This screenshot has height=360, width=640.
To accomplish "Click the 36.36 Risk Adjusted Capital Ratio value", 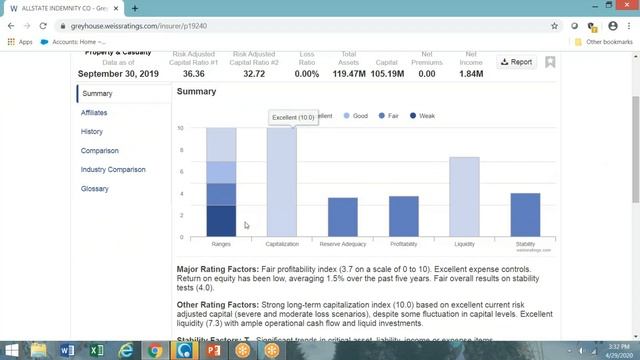I will 193,74.
